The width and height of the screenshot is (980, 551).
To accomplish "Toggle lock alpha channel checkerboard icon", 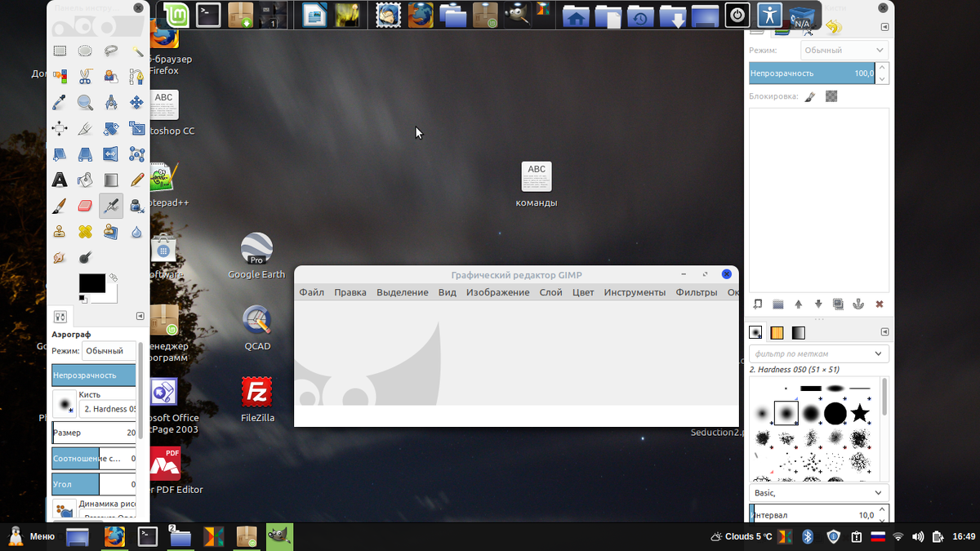I will (x=831, y=96).
